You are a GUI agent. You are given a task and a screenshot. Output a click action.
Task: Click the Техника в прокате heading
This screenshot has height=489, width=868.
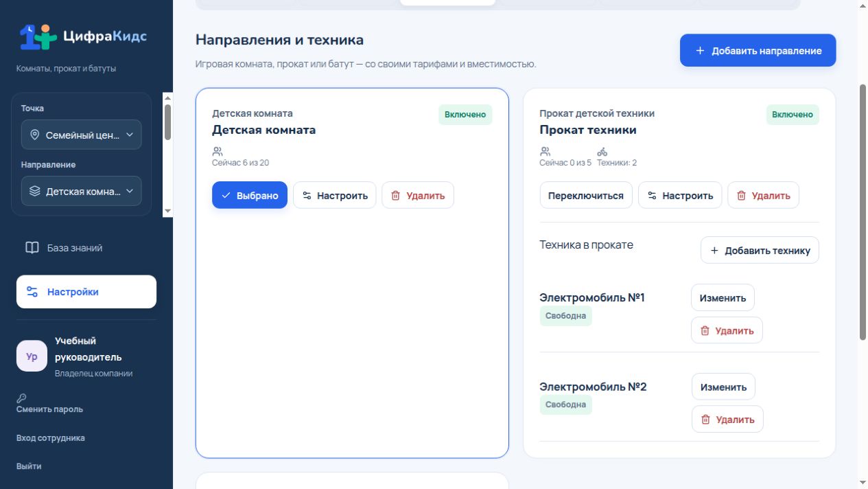coord(586,244)
